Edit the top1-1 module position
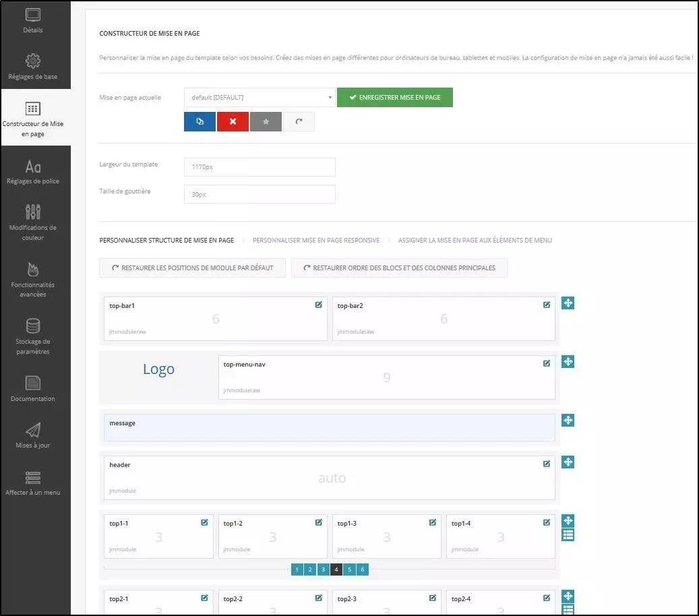 tap(204, 522)
